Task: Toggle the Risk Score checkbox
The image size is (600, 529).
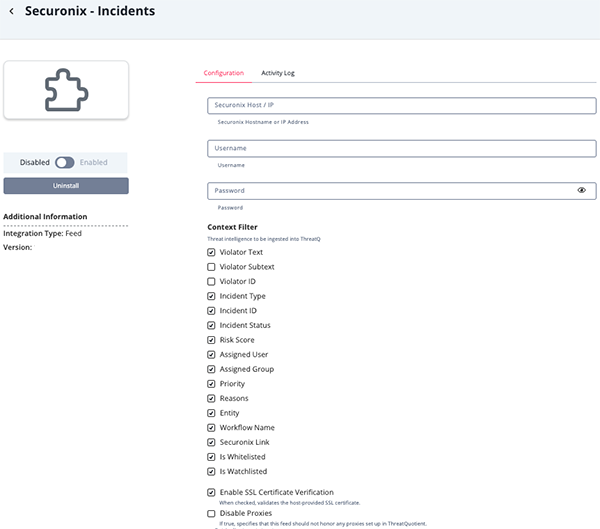Action: pos(211,340)
